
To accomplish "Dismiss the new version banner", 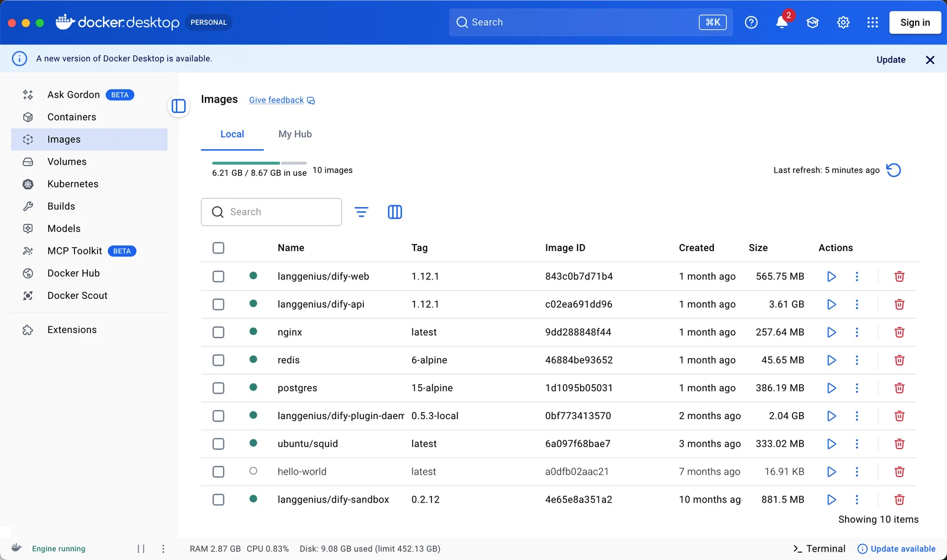I will point(930,60).
